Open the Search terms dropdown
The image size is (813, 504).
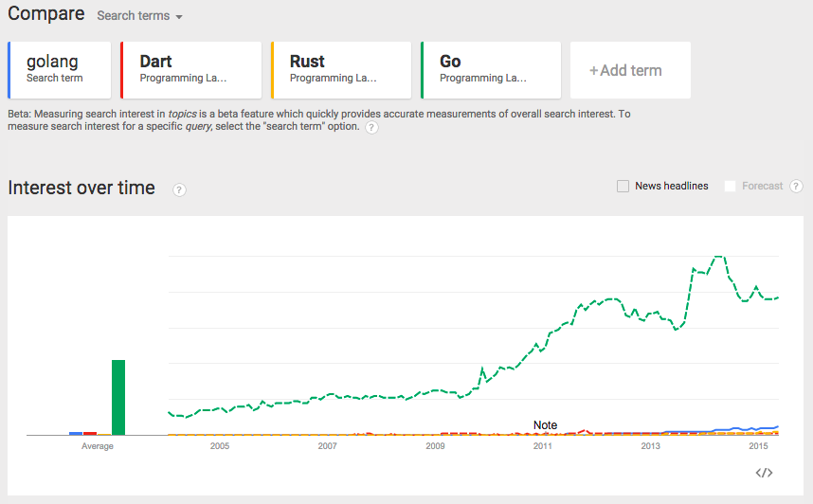pyautogui.click(x=139, y=16)
